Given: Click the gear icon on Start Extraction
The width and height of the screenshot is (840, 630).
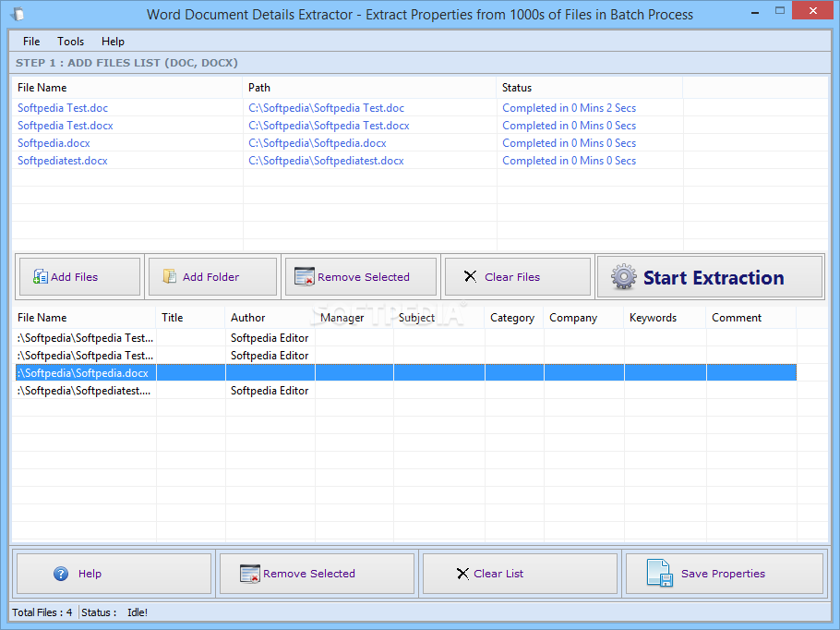Looking at the screenshot, I should [x=624, y=276].
